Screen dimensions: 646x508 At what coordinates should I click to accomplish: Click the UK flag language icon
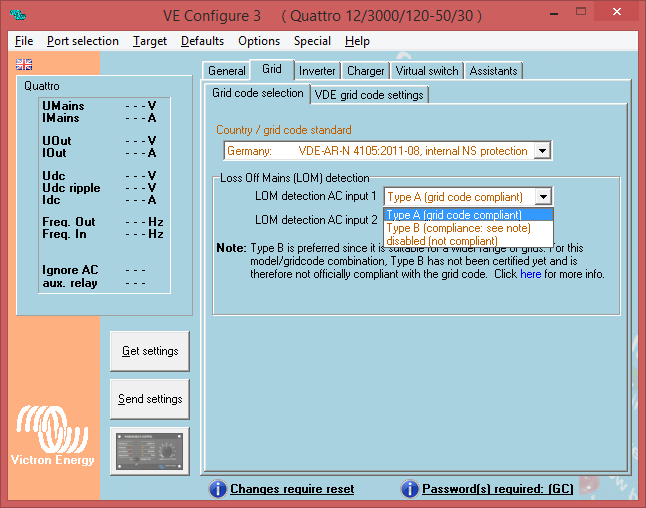[x=23, y=64]
